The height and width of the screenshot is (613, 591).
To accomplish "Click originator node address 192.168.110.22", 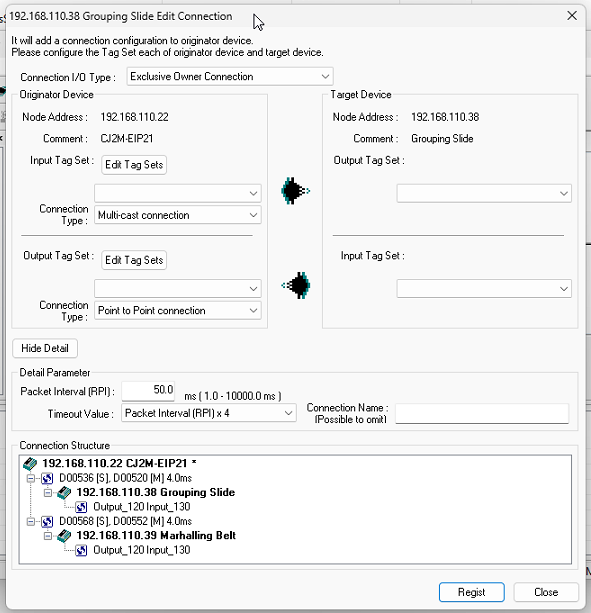I will [134, 117].
